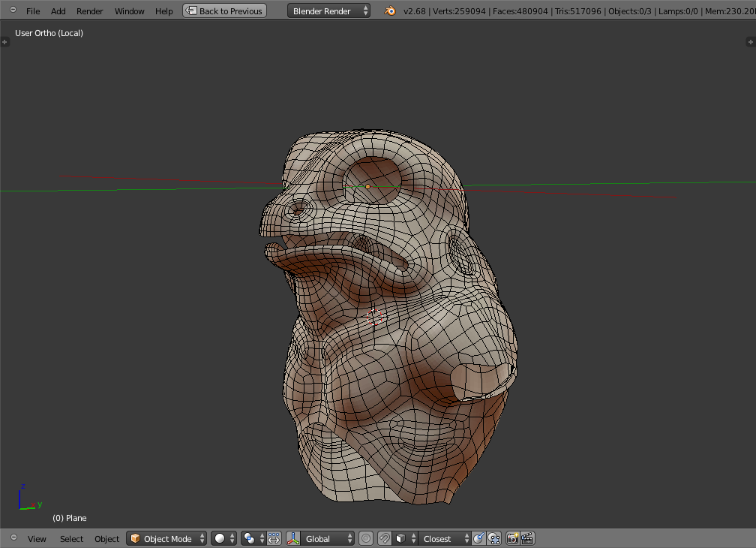The width and height of the screenshot is (756, 548).
Task: Open the Blender Render engine dropdown
Action: pos(328,11)
